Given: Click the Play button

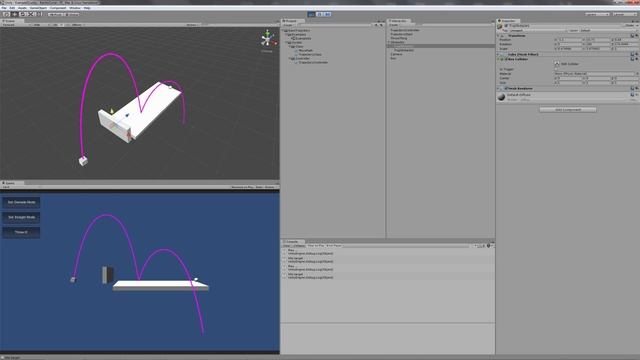Looking at the screenshot, I should pos(311,14).
